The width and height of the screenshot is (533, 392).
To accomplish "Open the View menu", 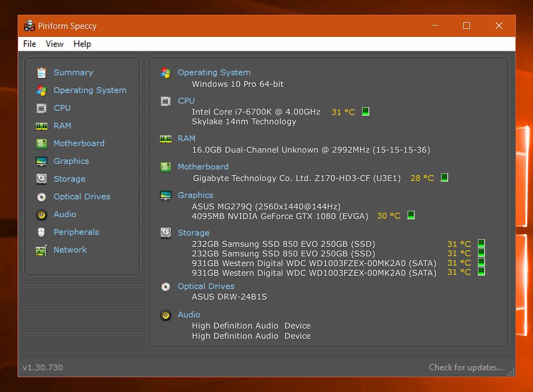I will 54,44.
